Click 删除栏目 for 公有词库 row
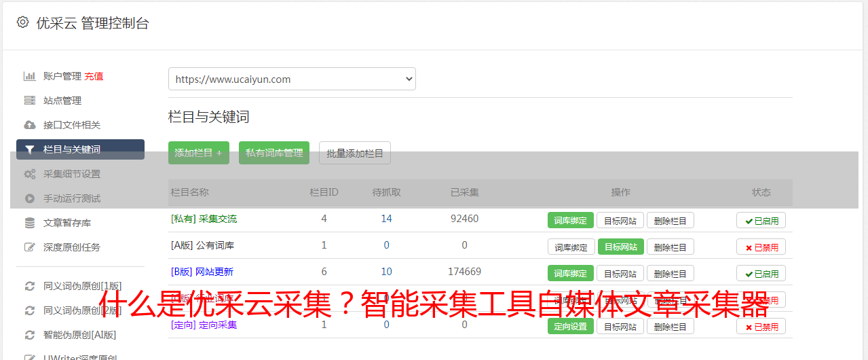The height and width of the screenshot is (360, 868). coord(671,247)
